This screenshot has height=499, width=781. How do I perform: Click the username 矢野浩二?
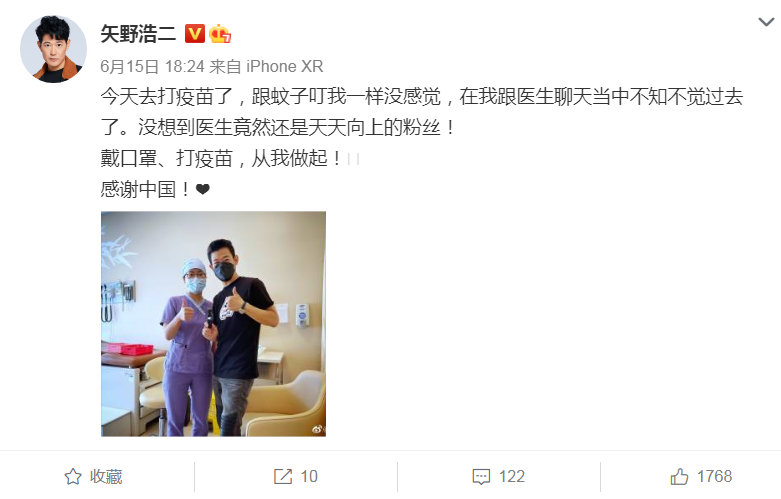click(x=138, y=34)
